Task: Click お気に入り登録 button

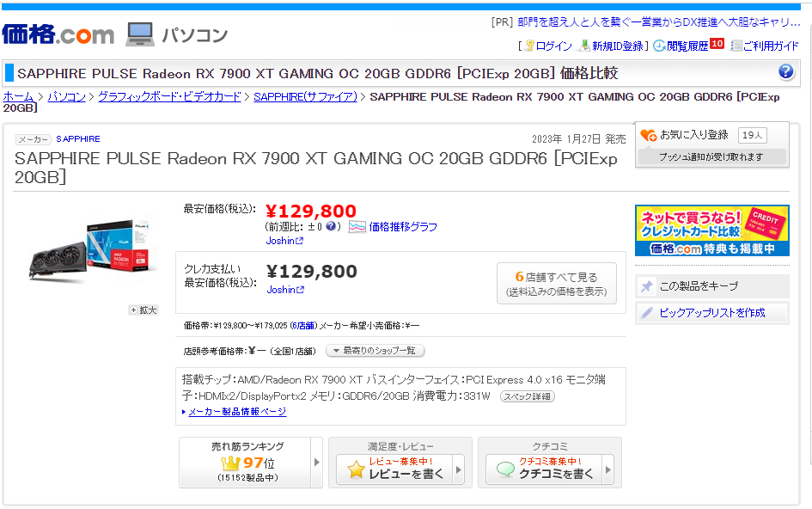Action: tap(694, 135)
